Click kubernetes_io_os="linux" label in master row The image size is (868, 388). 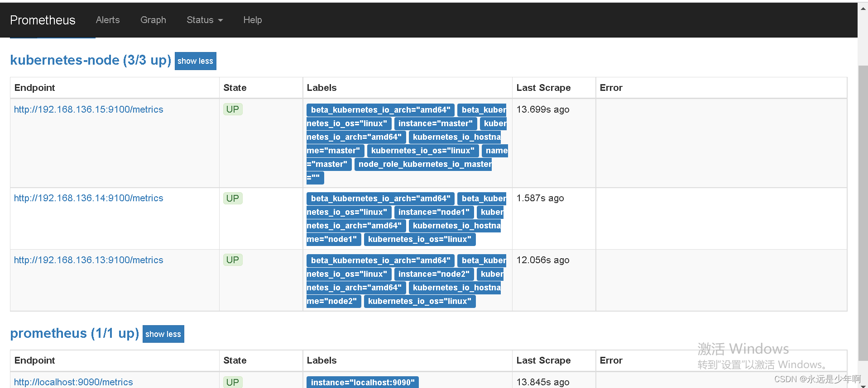pyautogui.click(x=423, y=151)
